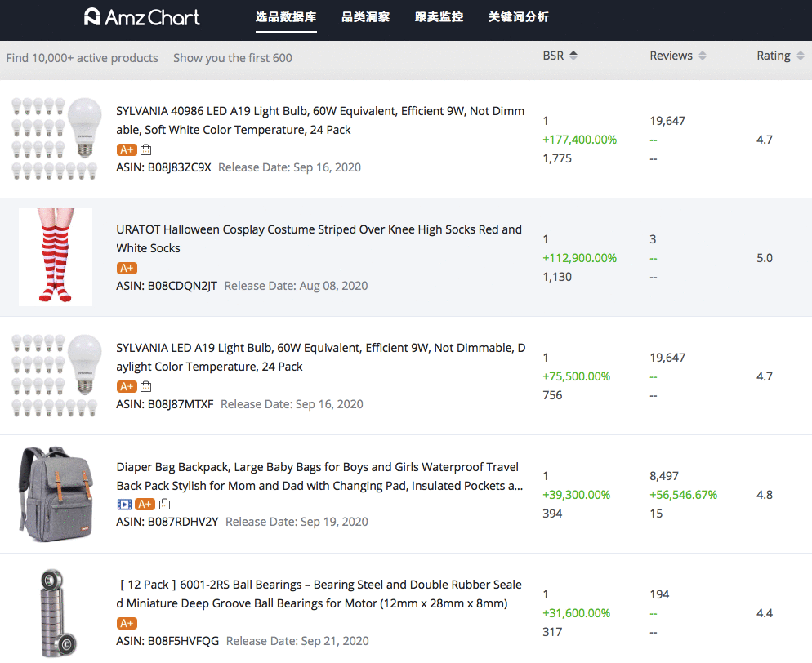The image size is (812, 663).
Task: Click the A+ badge on the Diaper Bag Backpack row
Action: tap(145, 504)
